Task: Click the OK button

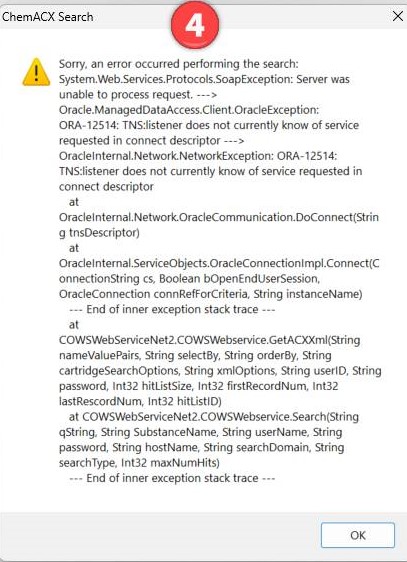Action: pos(358,535)
